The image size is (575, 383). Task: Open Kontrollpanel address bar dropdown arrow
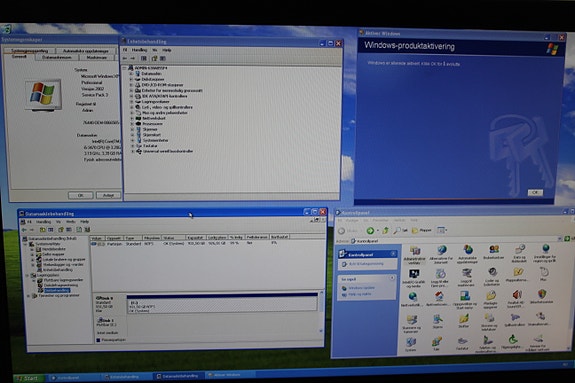[560, 238]
